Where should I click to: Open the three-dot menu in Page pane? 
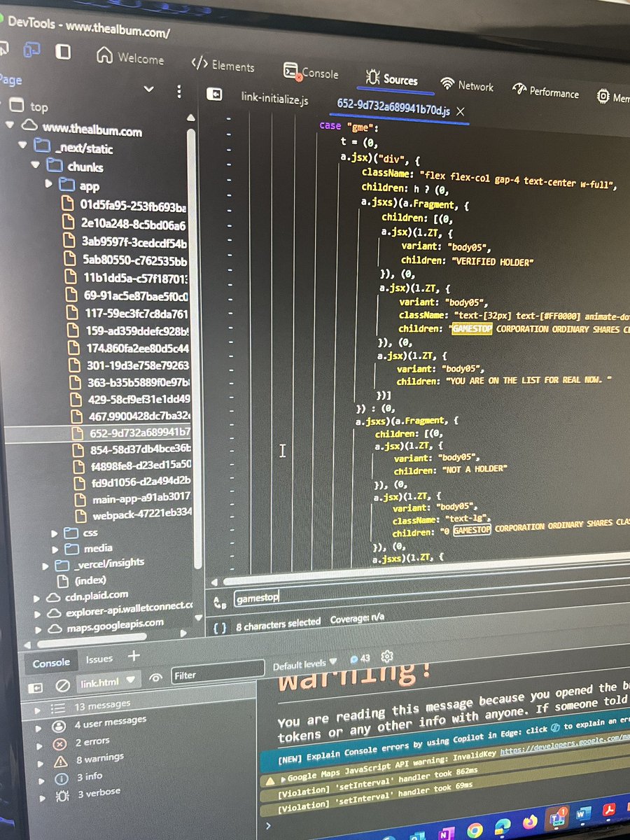click(179, 91)
